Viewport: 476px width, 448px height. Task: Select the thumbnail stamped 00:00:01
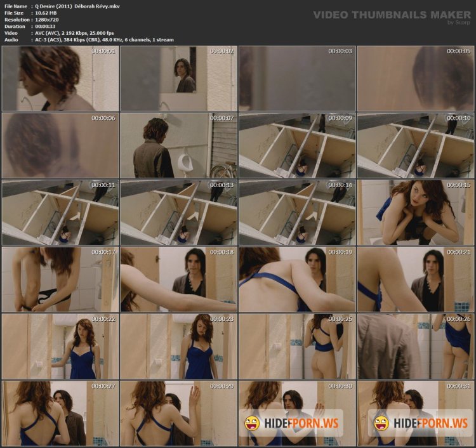(60, 79)
